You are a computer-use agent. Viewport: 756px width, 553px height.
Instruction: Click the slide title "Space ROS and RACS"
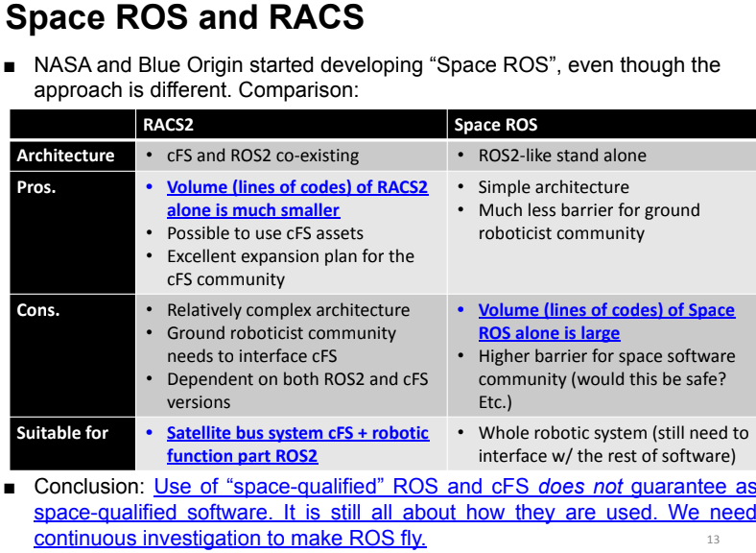pyautogui.click(x=184, y=17)
